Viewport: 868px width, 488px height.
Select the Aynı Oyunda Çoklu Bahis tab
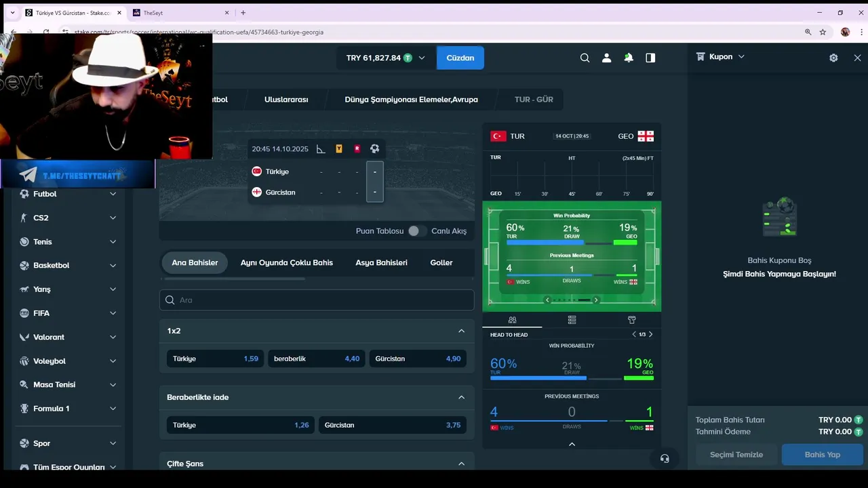tap(287, 263)
